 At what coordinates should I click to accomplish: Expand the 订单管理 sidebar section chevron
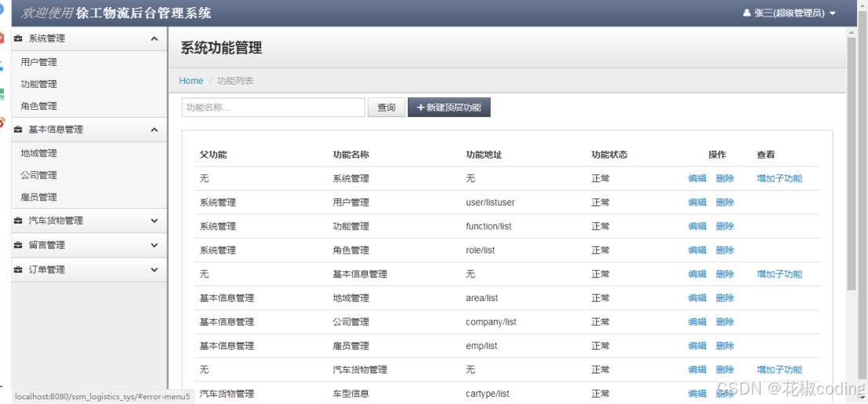point(154,270)
